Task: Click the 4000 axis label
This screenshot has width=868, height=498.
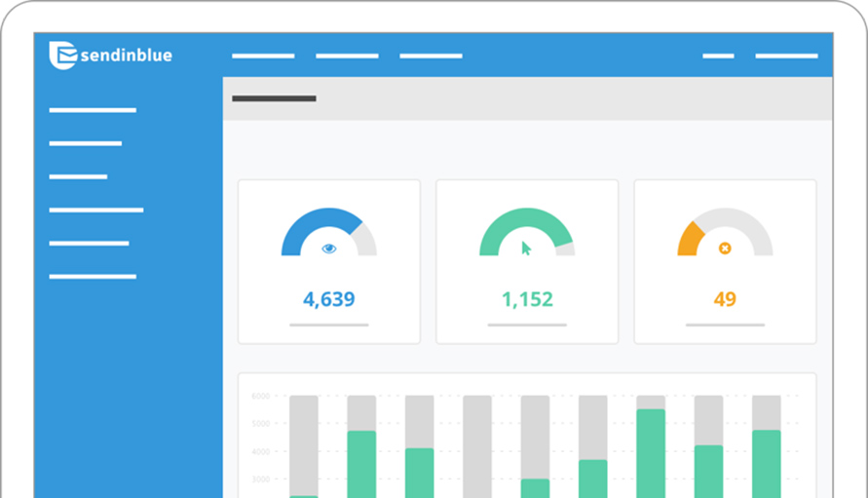Action: tap(260, 452)
